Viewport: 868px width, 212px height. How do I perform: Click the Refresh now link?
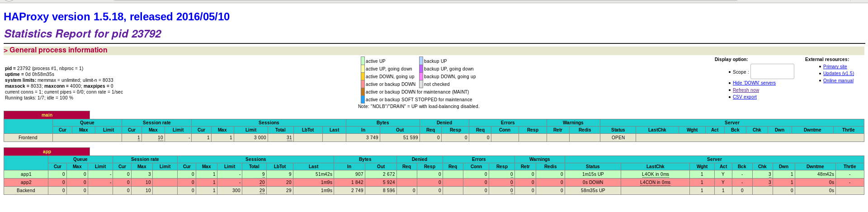[746, 90]
